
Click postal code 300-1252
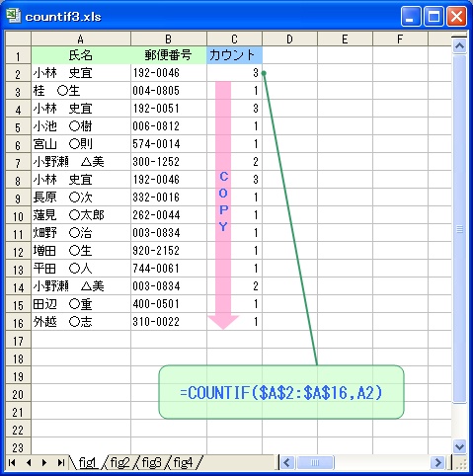click(169, 162)
